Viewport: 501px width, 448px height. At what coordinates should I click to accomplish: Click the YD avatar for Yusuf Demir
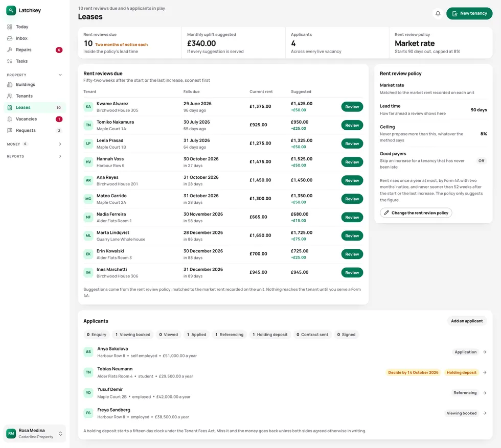tap(88, 393)
